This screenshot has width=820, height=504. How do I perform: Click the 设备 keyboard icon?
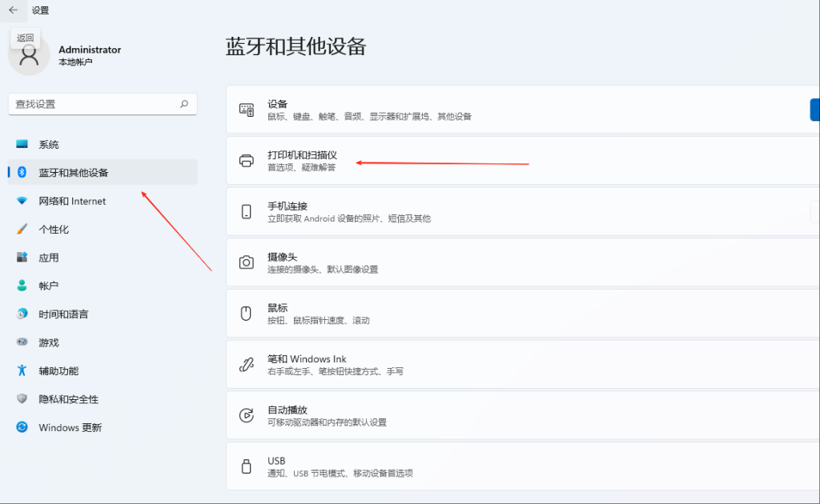247,110
